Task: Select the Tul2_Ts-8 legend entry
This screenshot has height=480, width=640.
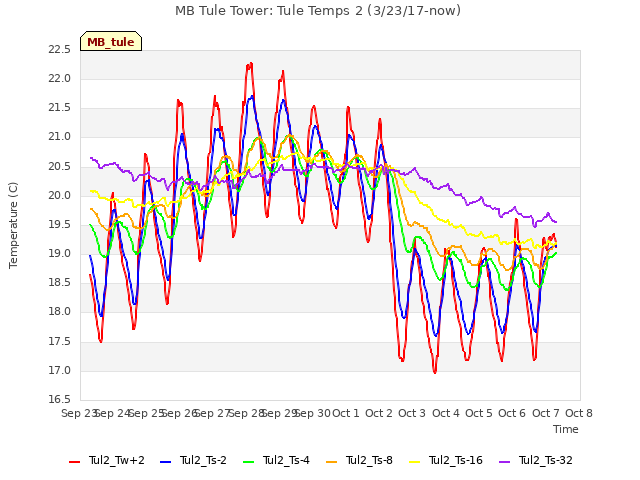Action: [x=359, y=460]
